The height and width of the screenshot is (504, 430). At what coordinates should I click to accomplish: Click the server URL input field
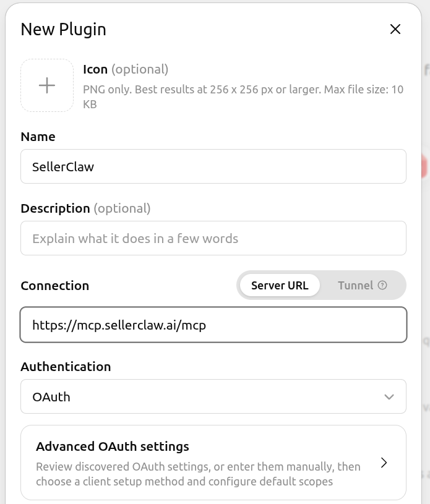point(213,325)
